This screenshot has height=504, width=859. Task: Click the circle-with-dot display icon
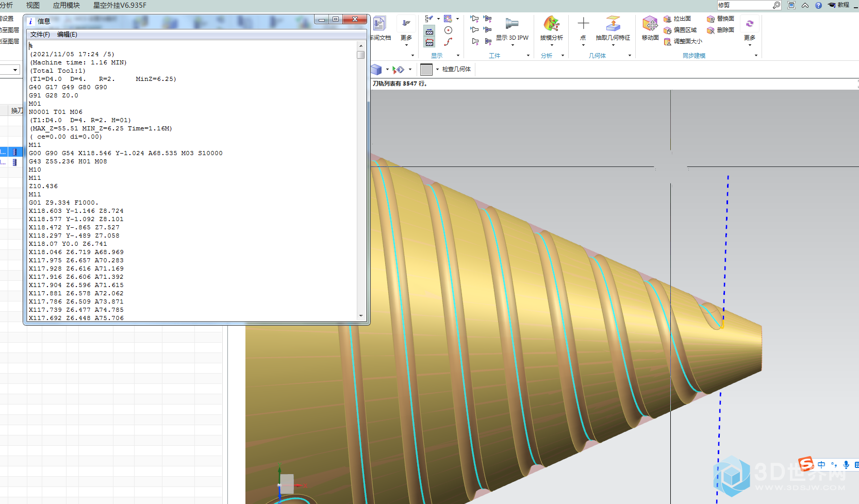[x=448, y=30]
